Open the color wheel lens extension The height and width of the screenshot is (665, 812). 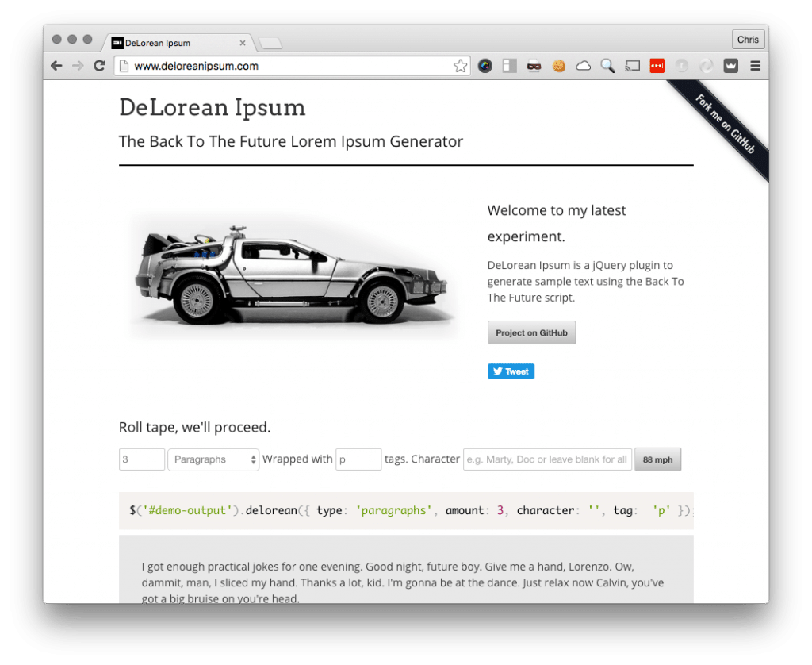(485, 66)
